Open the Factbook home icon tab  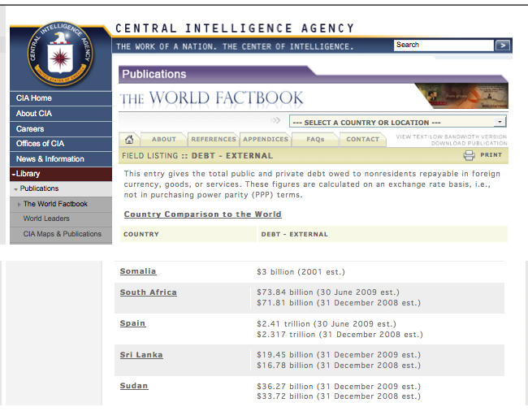pyautogui.click(x=129, y=139)
